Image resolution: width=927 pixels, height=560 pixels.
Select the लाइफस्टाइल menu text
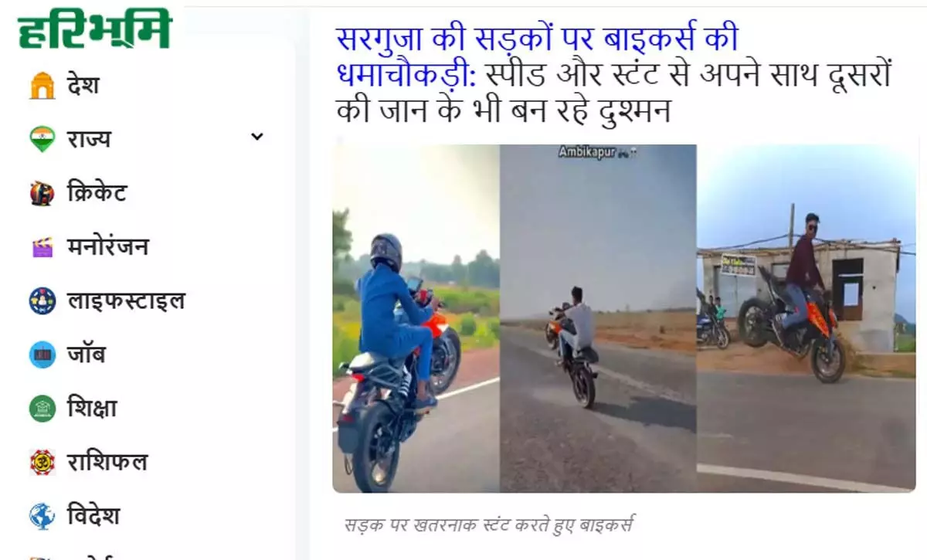(x=126, y=300)
